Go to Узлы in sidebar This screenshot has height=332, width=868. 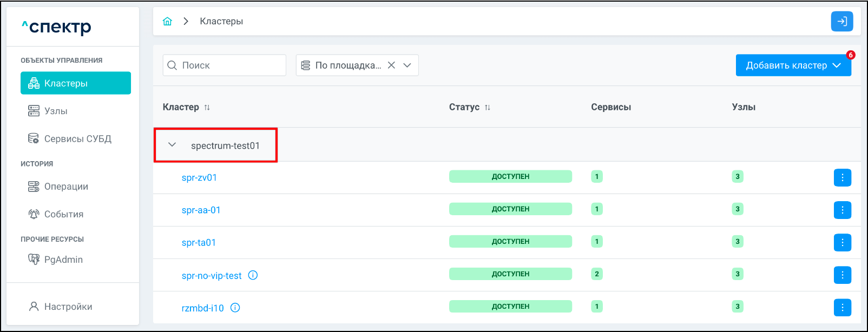click(56, 111)
